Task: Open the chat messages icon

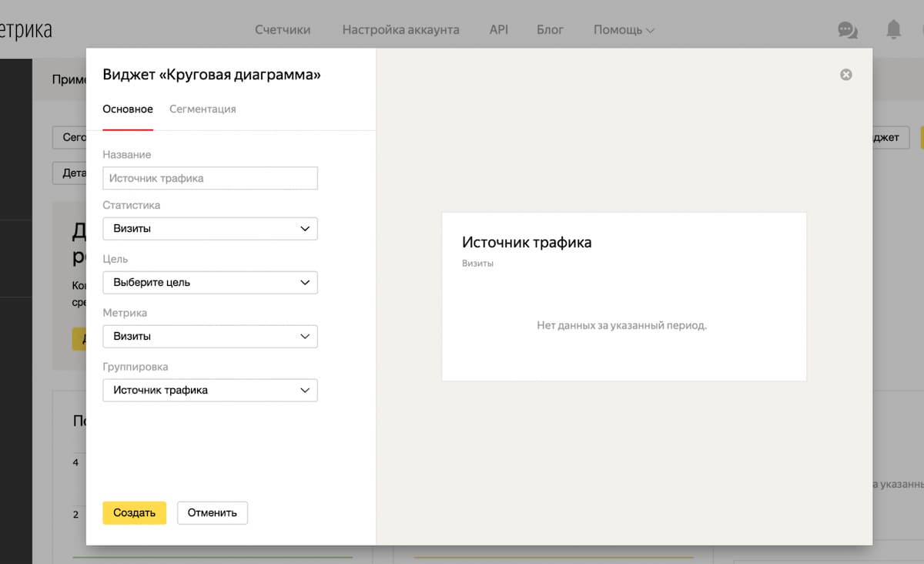Action: [847, 30]
